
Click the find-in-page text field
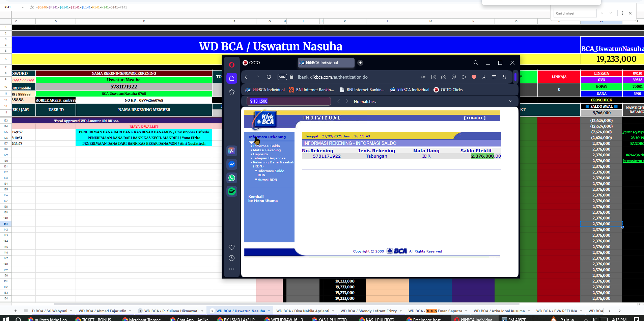click(289, 101)
